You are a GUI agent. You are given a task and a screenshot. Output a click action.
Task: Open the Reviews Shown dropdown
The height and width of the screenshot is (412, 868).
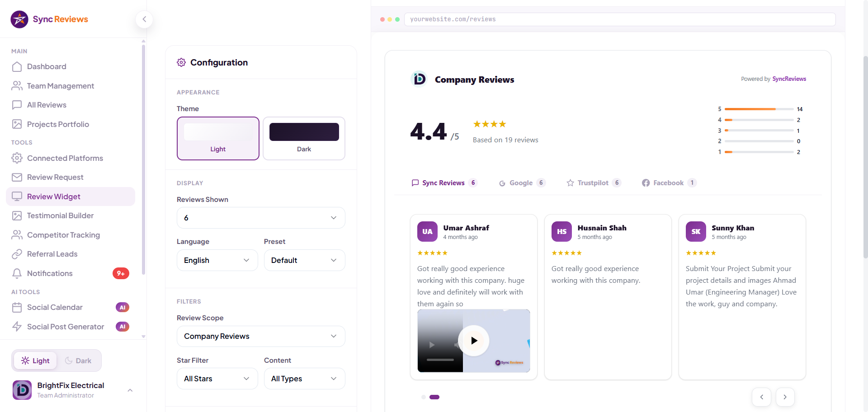click(x=261, y=218)
